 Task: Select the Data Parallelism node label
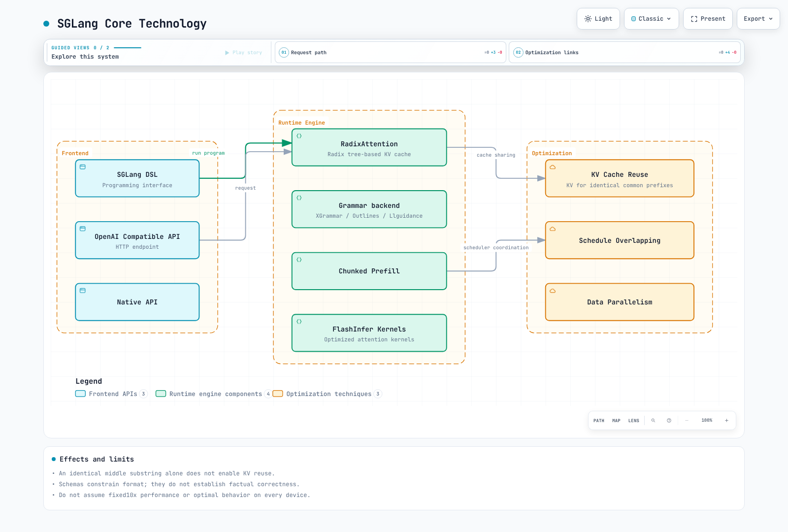pos(620,302)
